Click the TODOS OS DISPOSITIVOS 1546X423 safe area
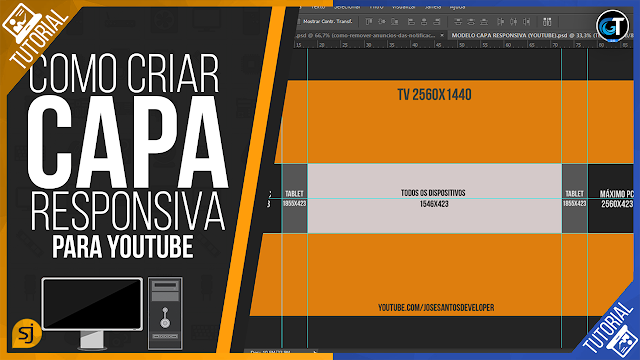The height and width of the screenshot is (360, 640). pos(434,198)
